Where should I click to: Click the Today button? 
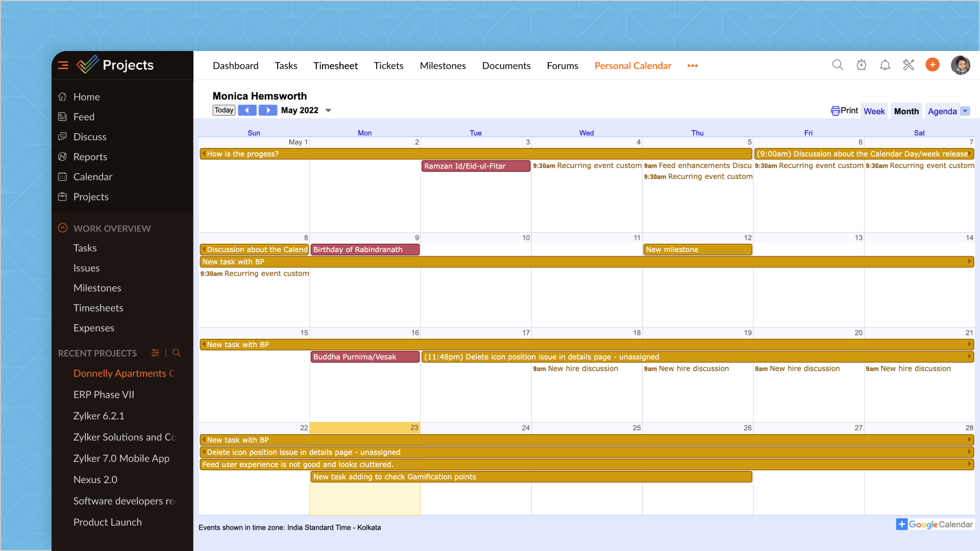[x=224, y=110]
